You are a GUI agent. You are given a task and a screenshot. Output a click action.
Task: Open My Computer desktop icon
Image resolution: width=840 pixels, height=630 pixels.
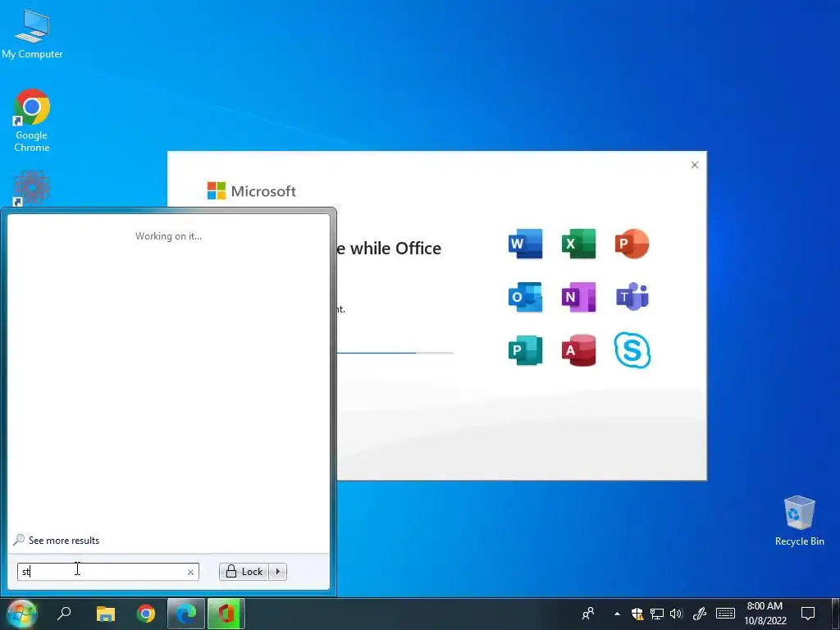click(x=32, y=34)
